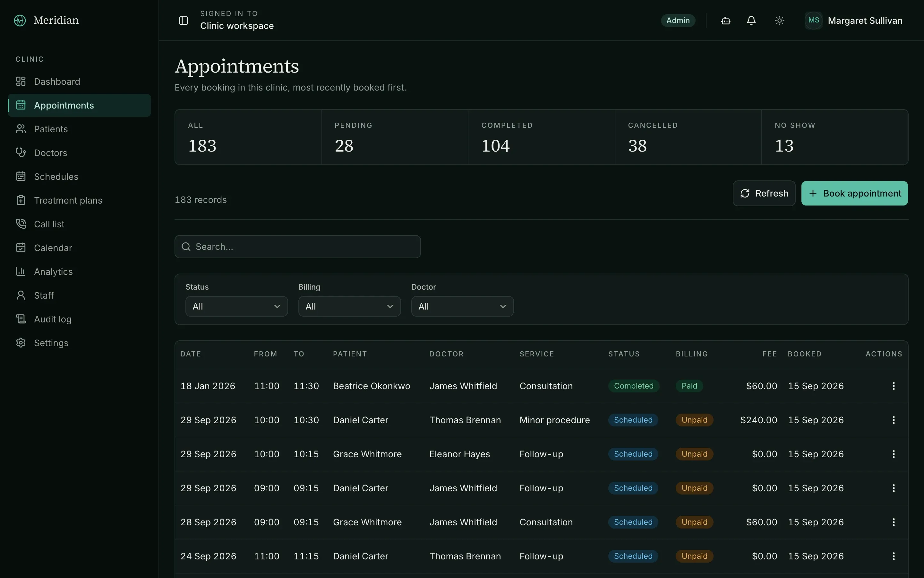This screenshot has width=924, height=578.
Task: Show the All 183 appointments card
Action: point(248,137)
